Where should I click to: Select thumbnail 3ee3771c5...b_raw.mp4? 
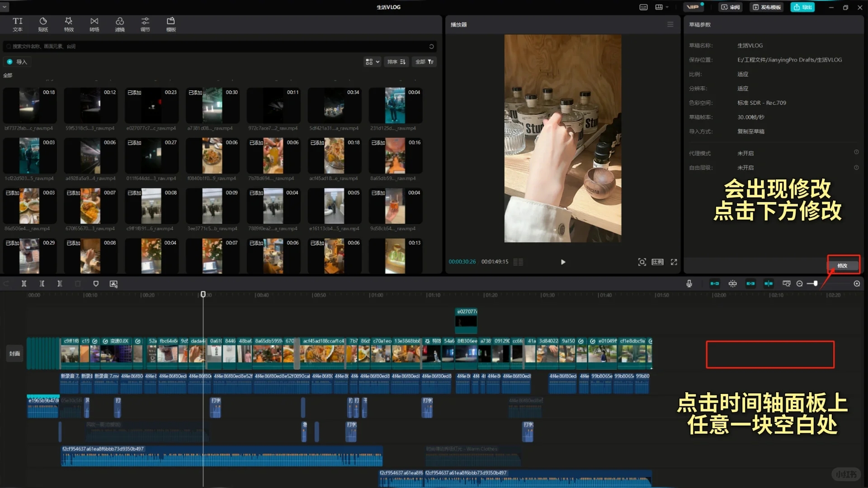click(x=212, y=206)
